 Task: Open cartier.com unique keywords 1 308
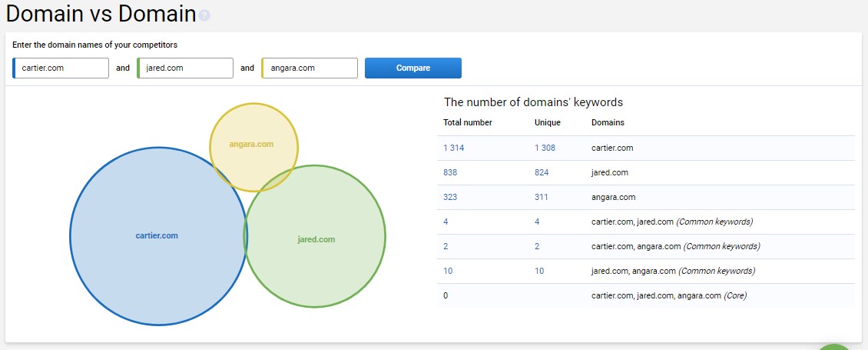[545, 148]
